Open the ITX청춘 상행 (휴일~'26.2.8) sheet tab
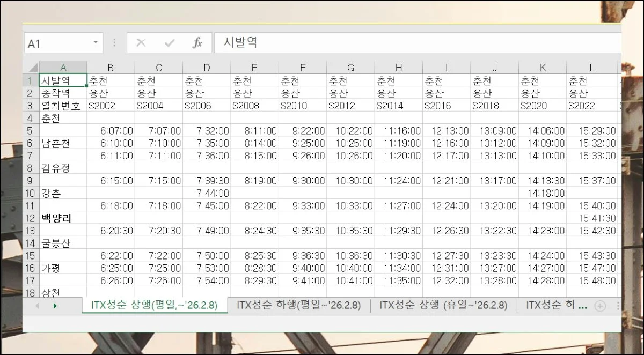 pyautogui.click(x=443, y=305)
